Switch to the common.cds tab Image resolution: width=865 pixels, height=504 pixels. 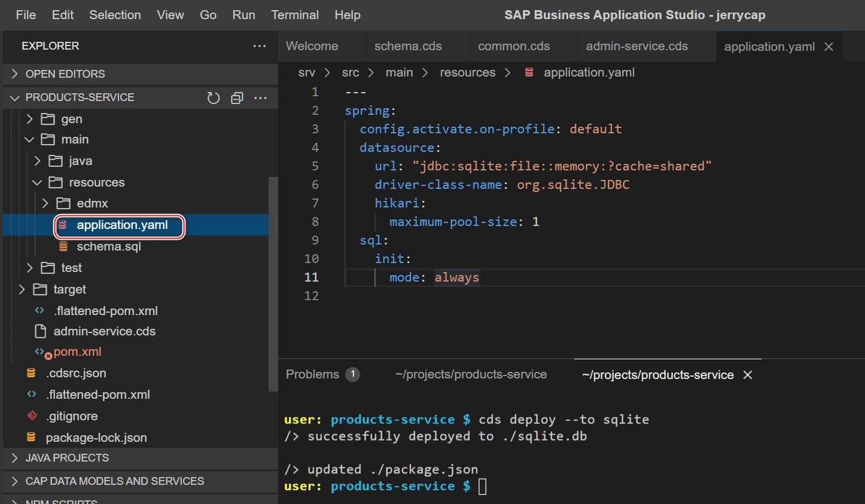(513, 46)
